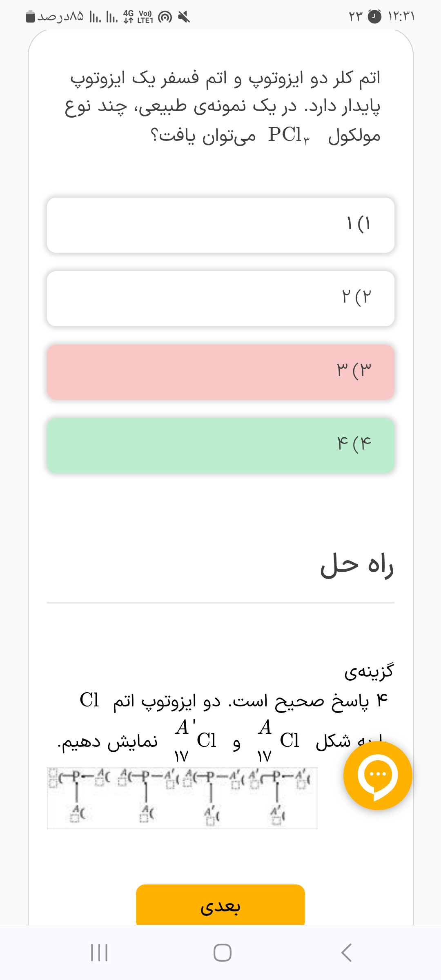441x980 pixels.
Task: Select the red-highlighted answer option 3
Action: click(220, 372)
